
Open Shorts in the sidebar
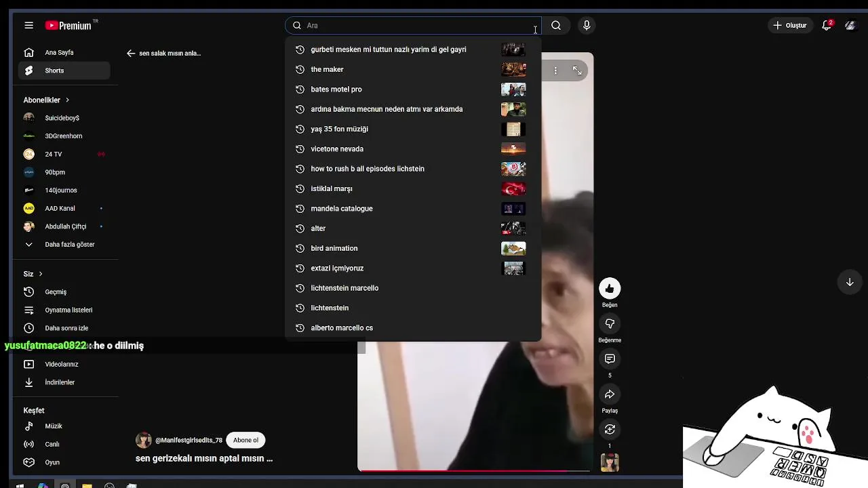[x=64, y=70]
